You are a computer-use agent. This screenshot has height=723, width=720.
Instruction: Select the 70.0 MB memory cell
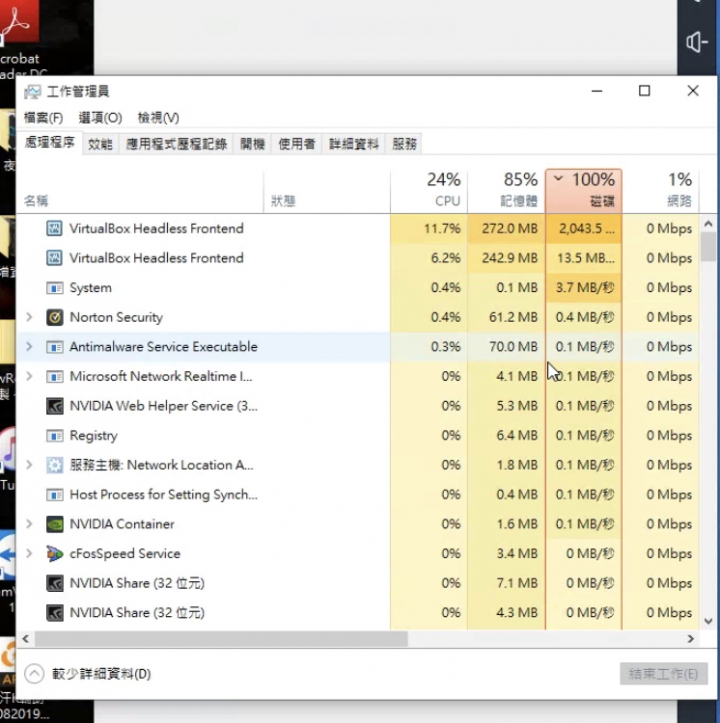point(506,347)
